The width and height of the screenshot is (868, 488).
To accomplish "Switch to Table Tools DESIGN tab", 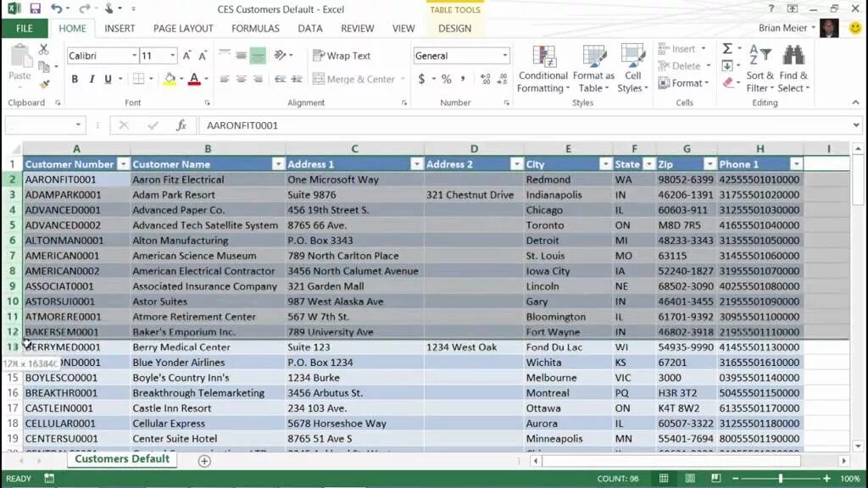I will [454, 28].
